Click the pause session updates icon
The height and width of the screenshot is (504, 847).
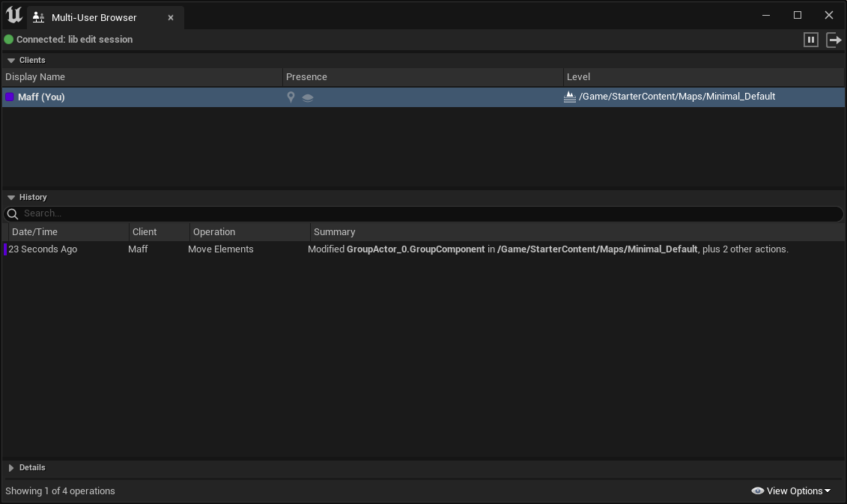[811, 40]
